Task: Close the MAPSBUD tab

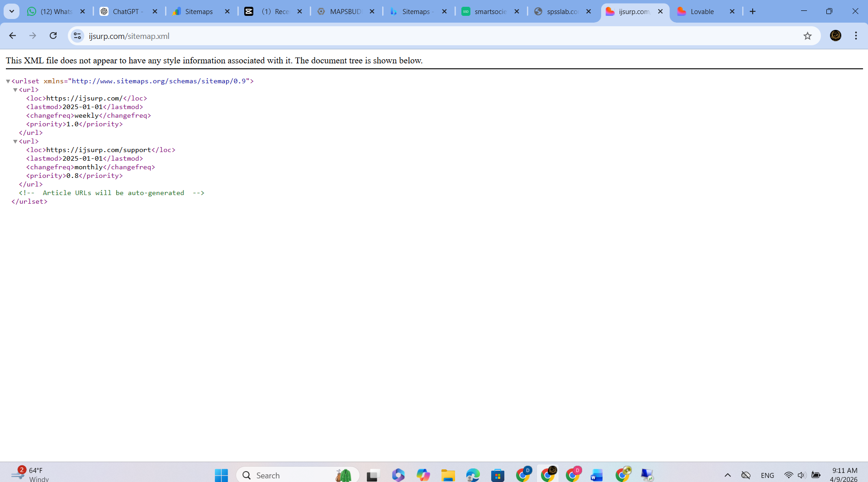Action: pyautogui.click(x=372, y=11)
